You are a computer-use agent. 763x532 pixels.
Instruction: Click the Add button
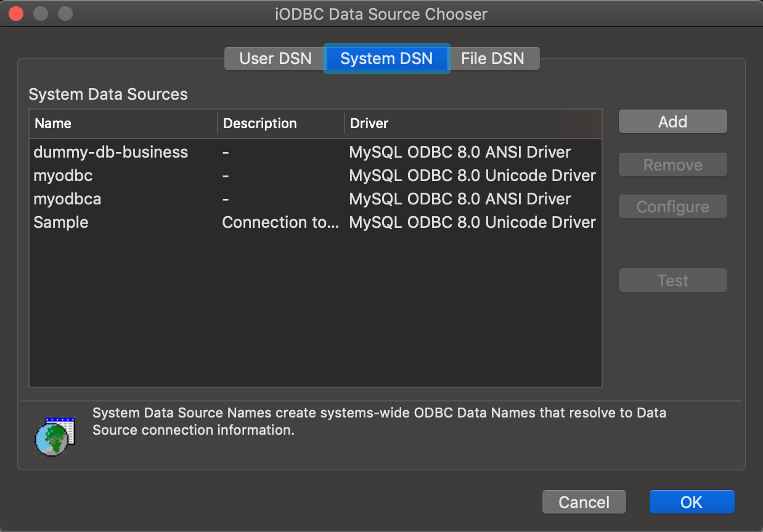[672, 122]
